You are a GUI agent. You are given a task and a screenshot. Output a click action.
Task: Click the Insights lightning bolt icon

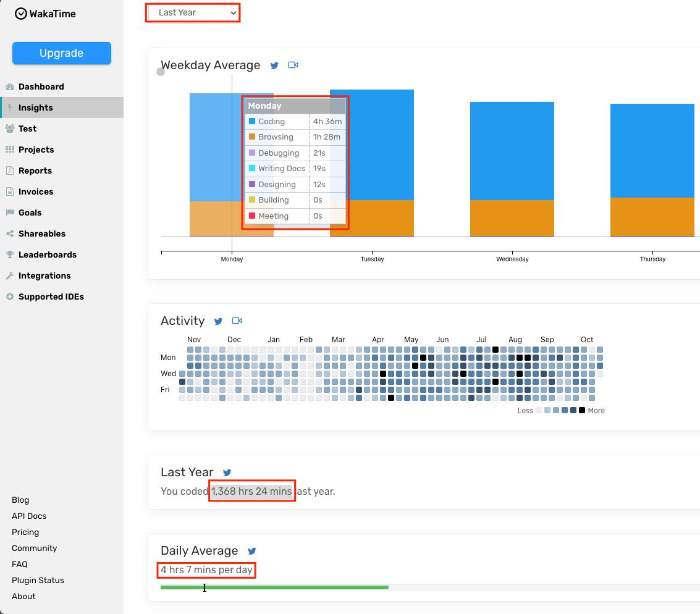click(10, 107)
